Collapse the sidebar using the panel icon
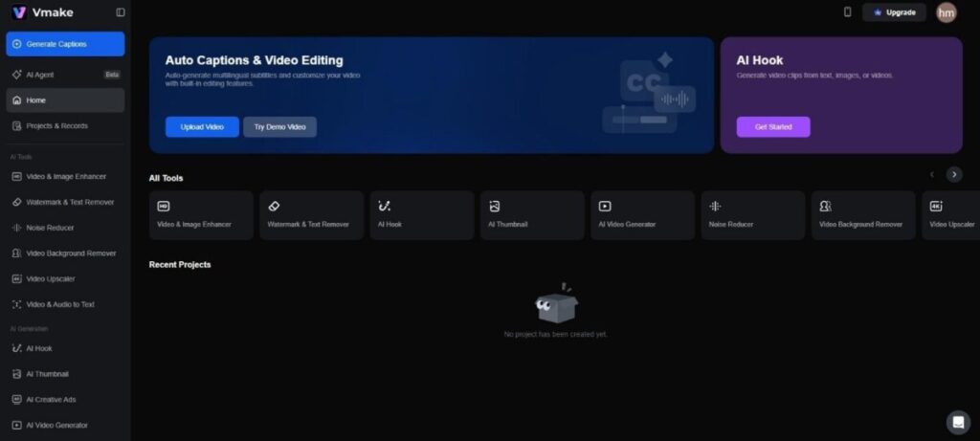This screenshot has width=980, height=441. (120, 12)
